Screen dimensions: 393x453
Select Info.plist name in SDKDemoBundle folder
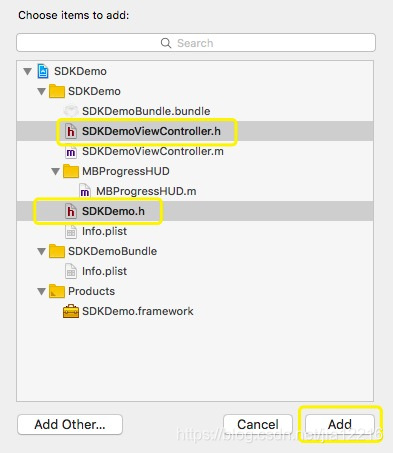104,271
